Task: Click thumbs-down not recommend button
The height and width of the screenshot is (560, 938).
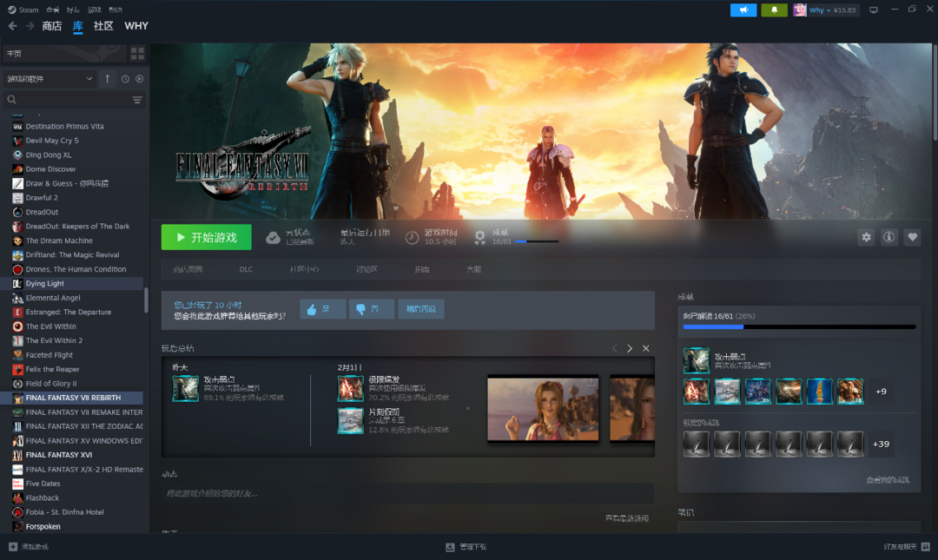Action: click(x=372, y=309)
